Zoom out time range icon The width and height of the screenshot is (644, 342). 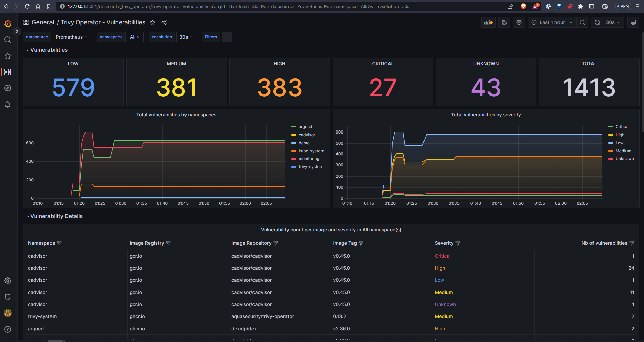(x=582, y=22)
